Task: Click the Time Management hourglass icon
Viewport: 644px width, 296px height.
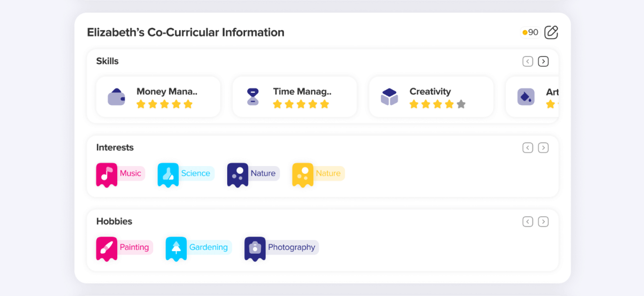Action: tap(252, 97)
